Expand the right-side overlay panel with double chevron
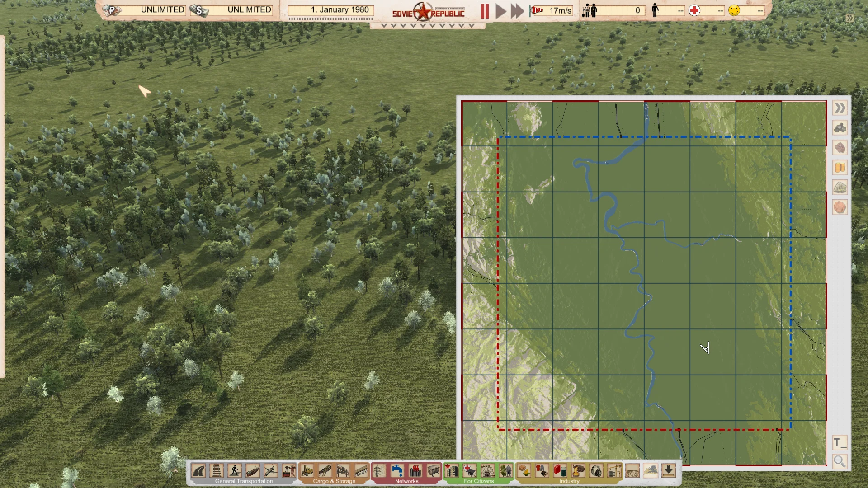868x488 pixels. [840, 108]
